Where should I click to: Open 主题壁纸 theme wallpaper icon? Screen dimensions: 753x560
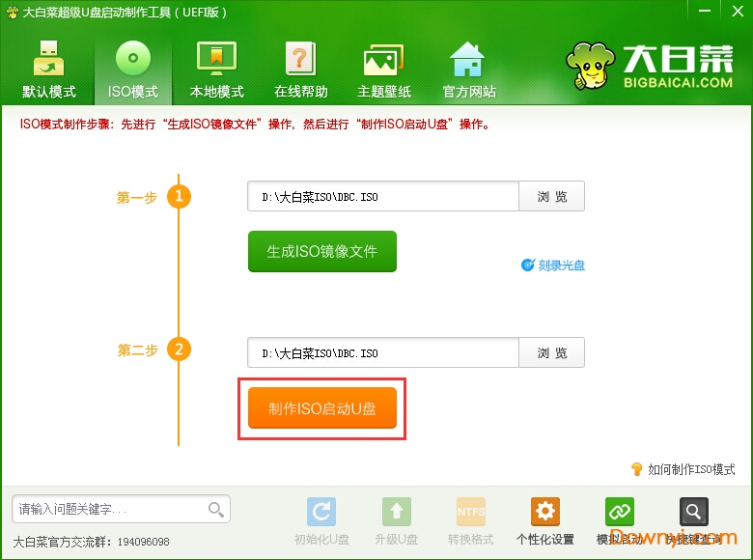click(x=383, y=70)
